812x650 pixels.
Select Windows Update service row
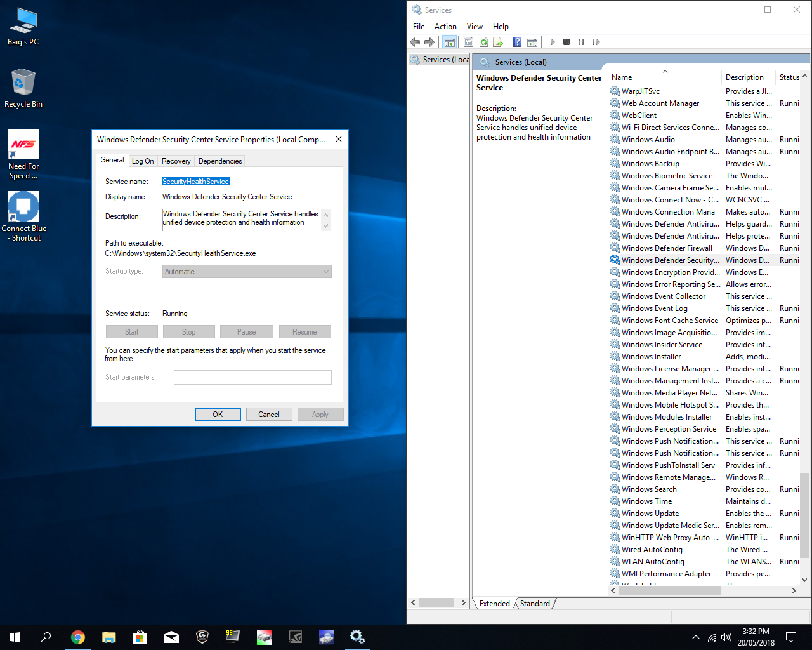[704, 514]
